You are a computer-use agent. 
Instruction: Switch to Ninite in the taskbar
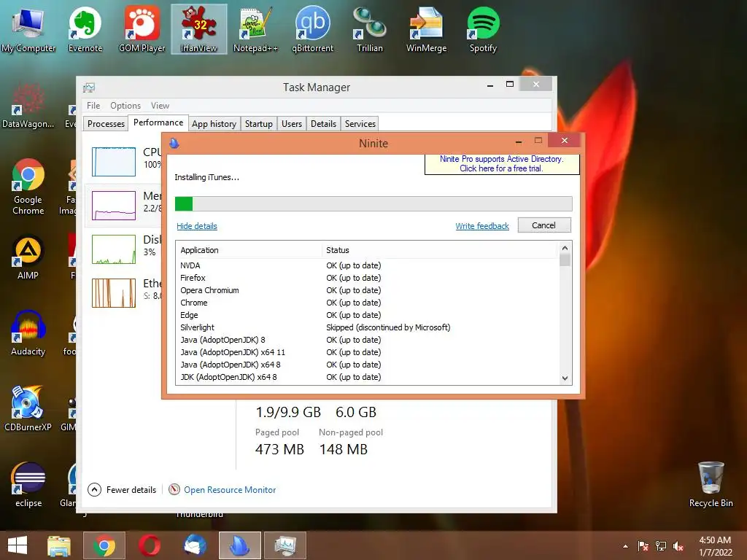240,545
